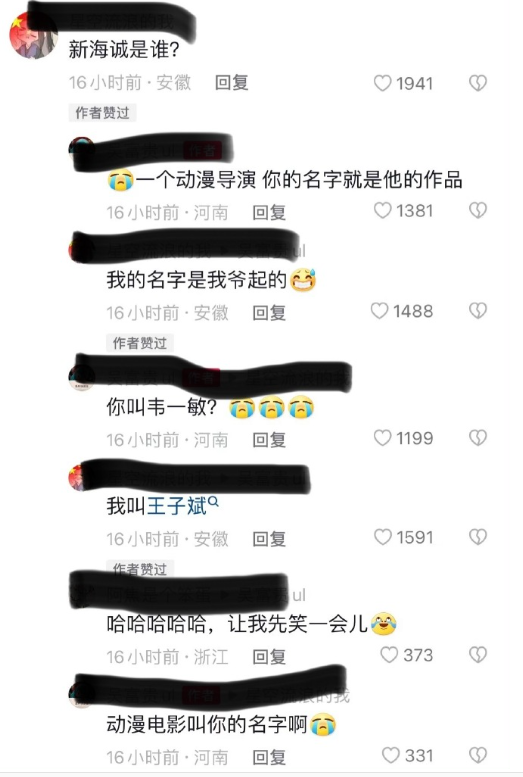Like the '我叫王子斌' reply
The width and height of the screenshot is (523, 777).
coord(382,537)
